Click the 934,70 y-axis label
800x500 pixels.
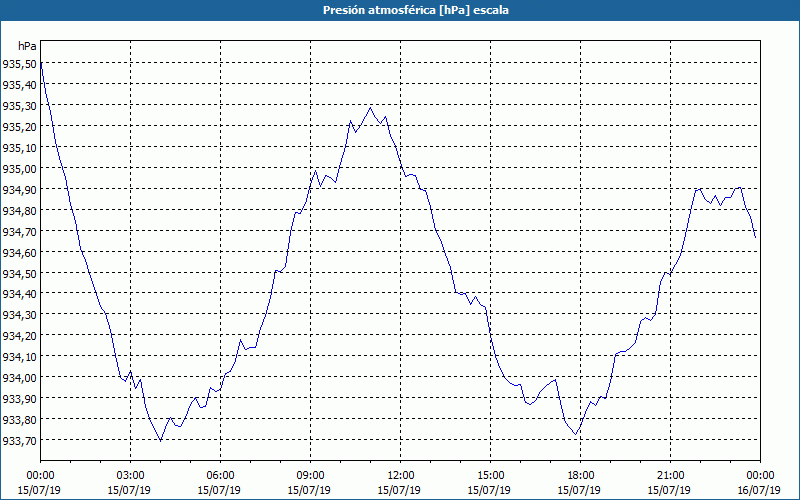[19, 231]
